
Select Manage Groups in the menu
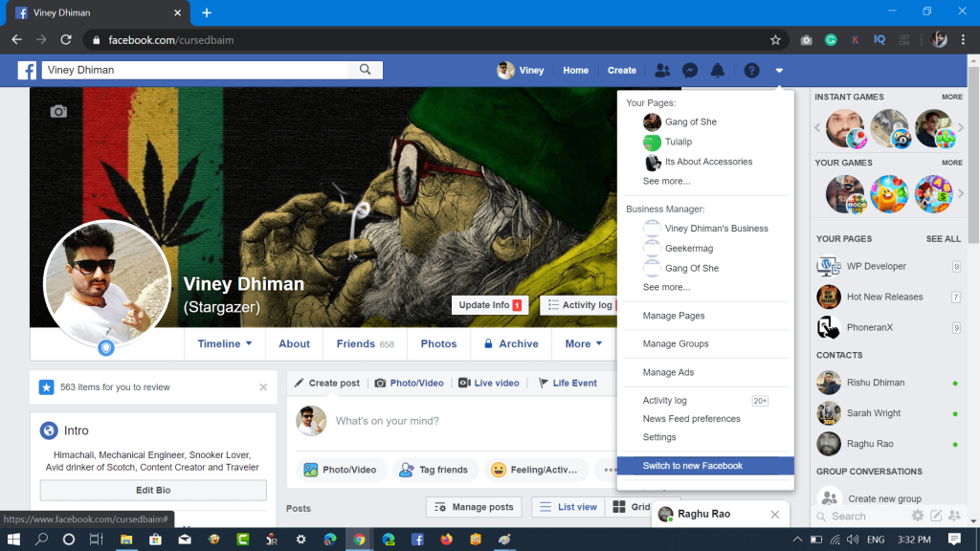click(x=676, y=343)
